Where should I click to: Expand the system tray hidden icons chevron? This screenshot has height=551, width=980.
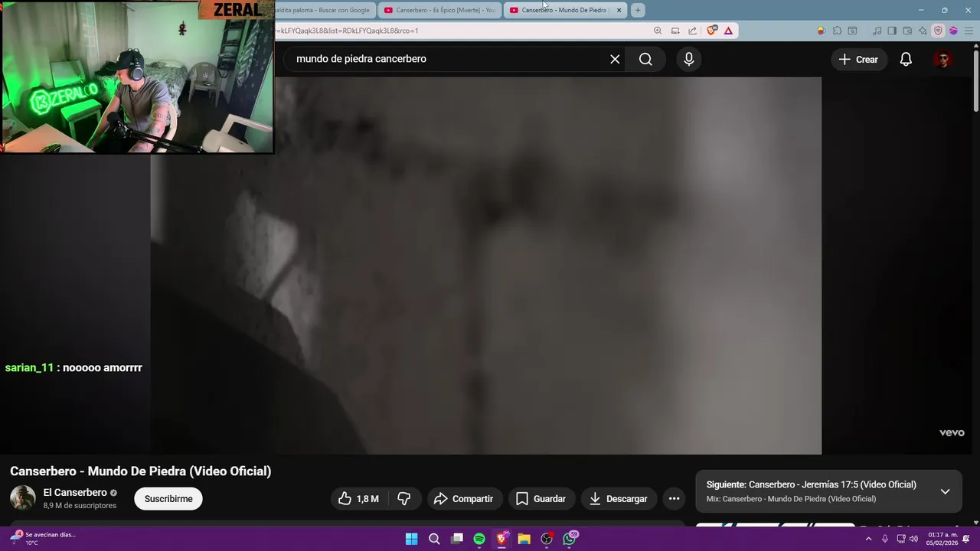868,539
